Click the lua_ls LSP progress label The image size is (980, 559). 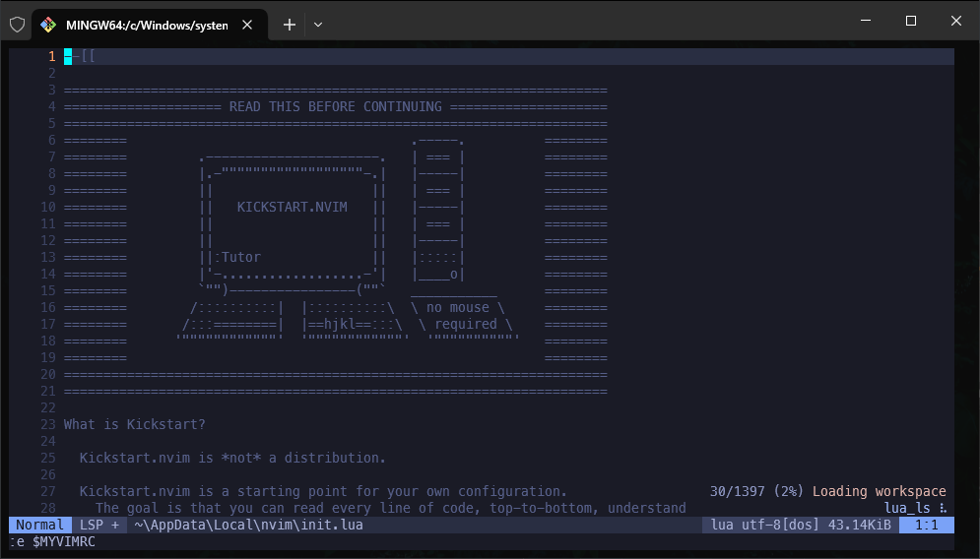pyautogui.click(x=907, y=508)
